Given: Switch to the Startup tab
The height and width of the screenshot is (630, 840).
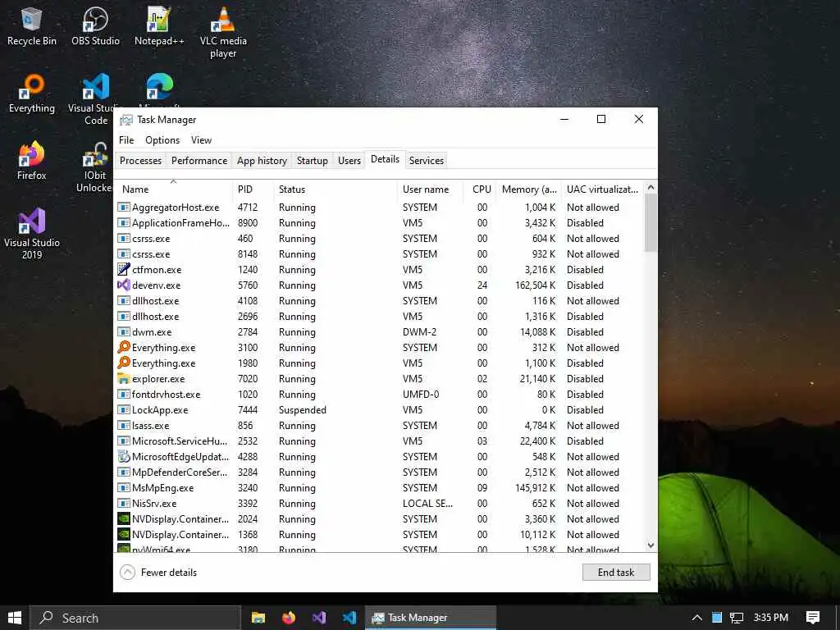Looking at the screenshot, I should 313,160.
